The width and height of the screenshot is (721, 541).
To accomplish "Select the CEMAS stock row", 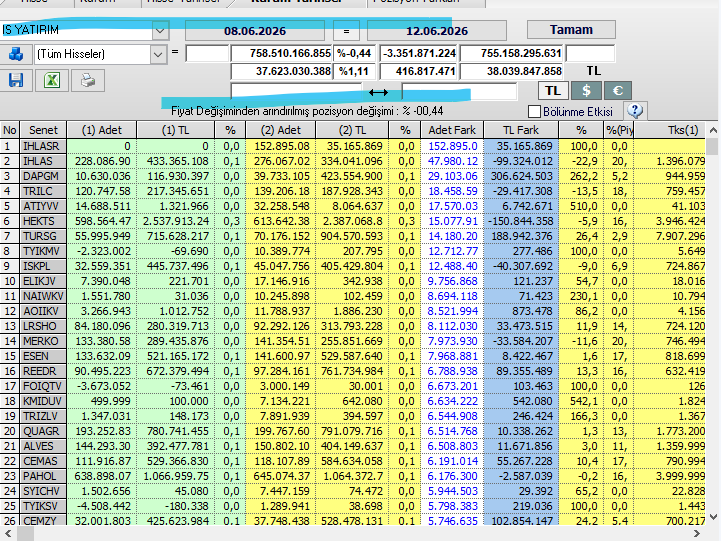I will pos(353,461).
